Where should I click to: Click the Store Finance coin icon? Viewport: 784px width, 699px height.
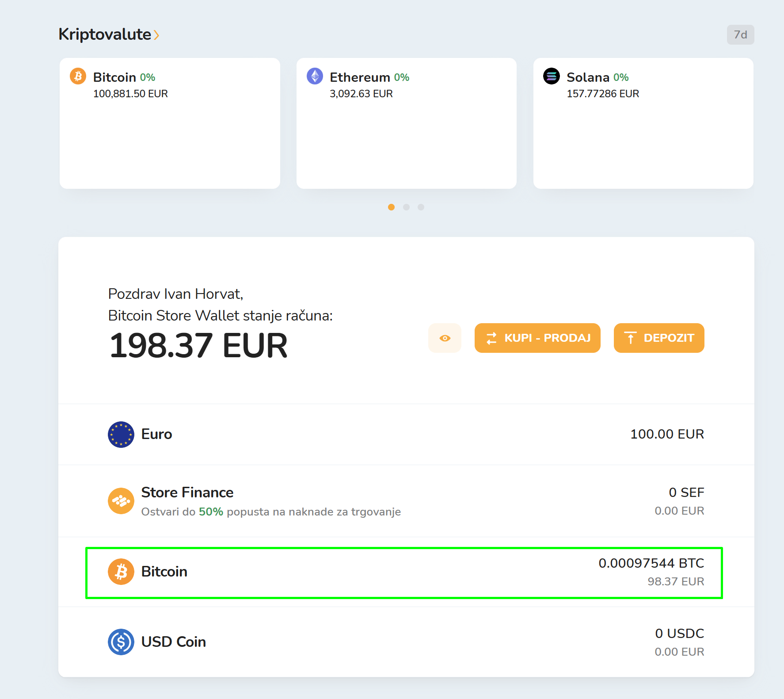click(x=121, y=501)
